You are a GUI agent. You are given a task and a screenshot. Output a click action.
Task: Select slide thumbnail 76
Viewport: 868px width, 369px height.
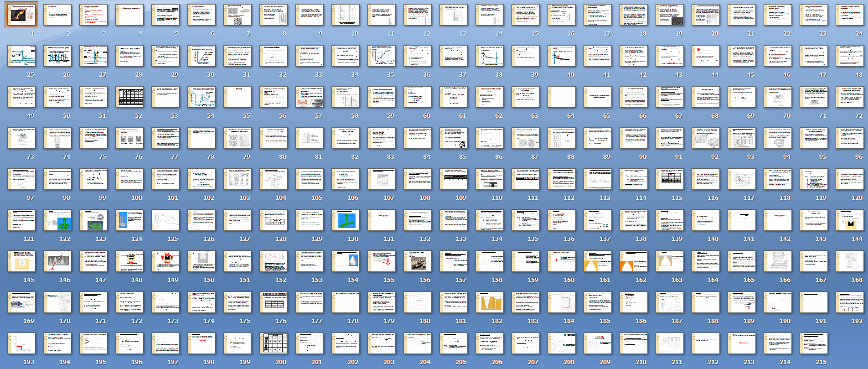click(129, 138)
